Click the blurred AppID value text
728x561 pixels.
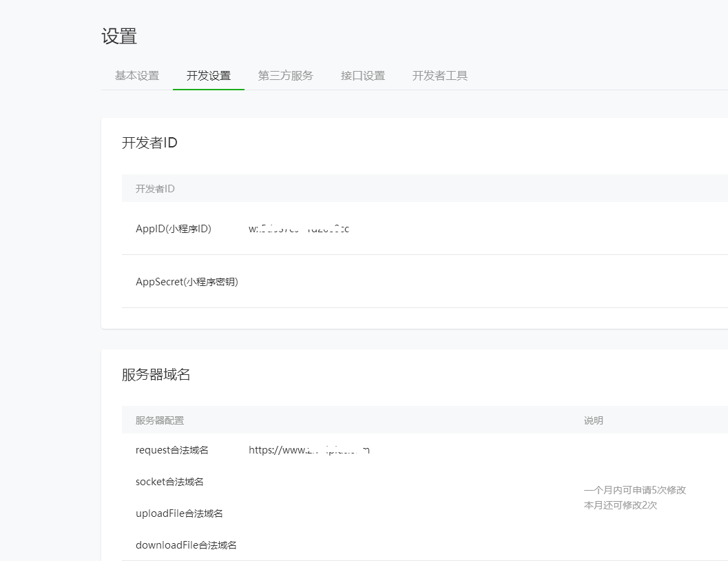coord(299,229)
